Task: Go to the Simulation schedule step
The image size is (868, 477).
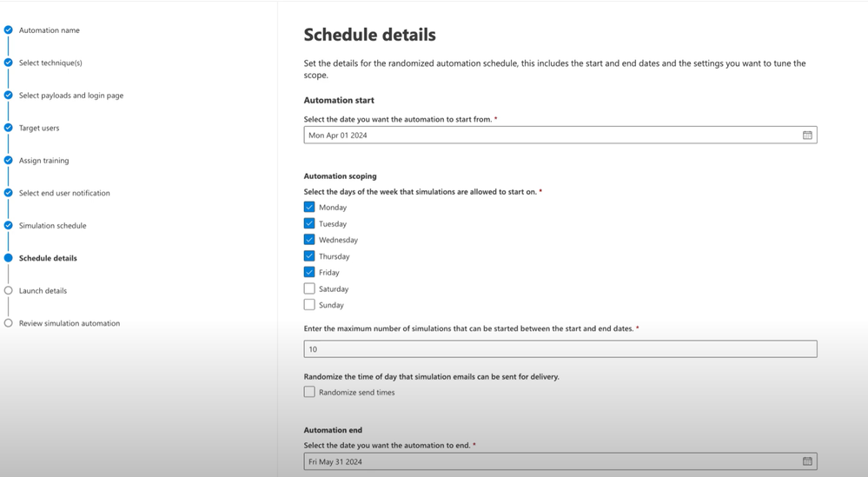Action: click(53, 225)
